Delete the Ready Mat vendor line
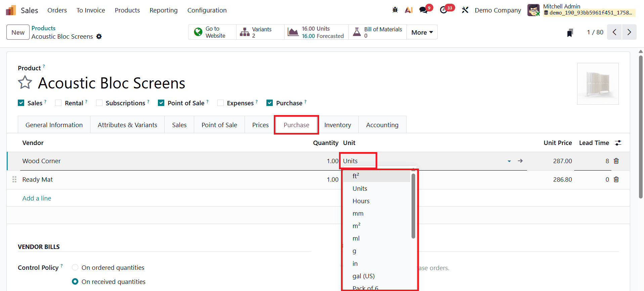The width and height of the screenshot is (644, 291). [x=616, y=179]
